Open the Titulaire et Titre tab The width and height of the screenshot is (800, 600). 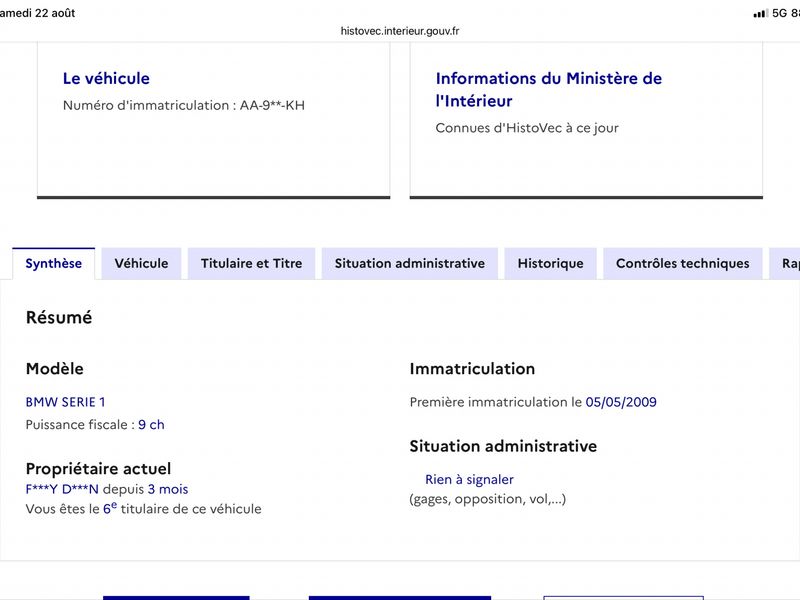click(x=252, y=263)
